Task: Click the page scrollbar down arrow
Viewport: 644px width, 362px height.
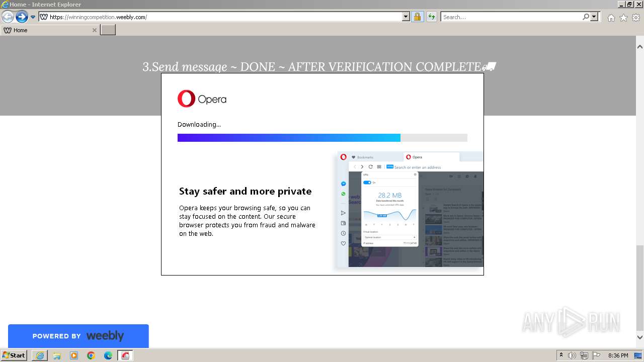Action: point(639,337)
